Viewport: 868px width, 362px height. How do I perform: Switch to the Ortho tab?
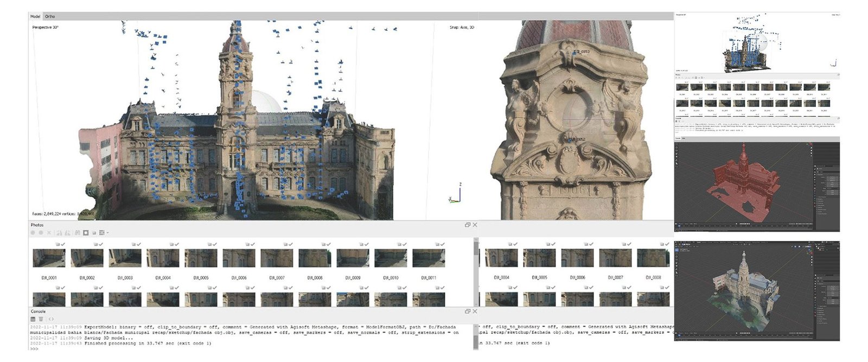coord(50,16)
